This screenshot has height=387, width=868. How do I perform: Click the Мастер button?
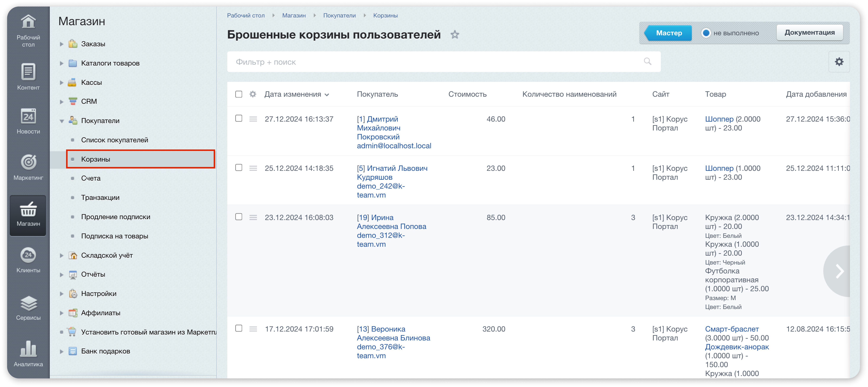pyautogui.click(x=668, y=33)
